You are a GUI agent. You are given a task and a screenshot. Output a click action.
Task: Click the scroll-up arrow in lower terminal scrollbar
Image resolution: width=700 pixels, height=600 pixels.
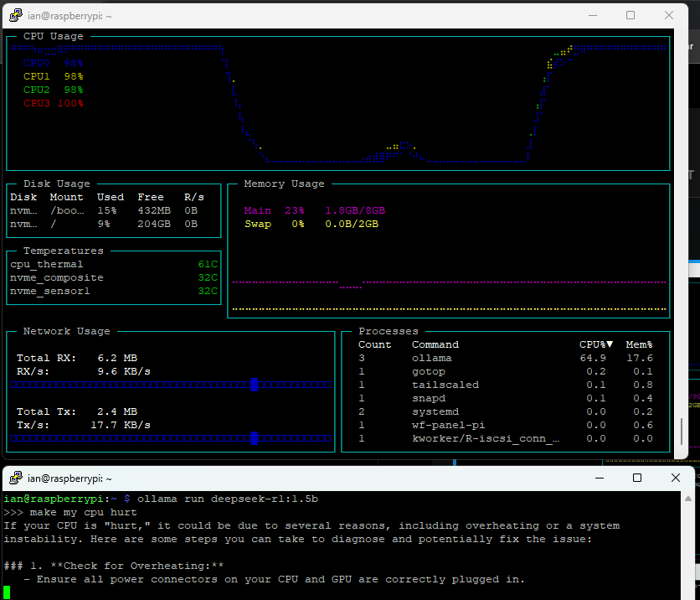pyautogui.click(x=688, y=498)
